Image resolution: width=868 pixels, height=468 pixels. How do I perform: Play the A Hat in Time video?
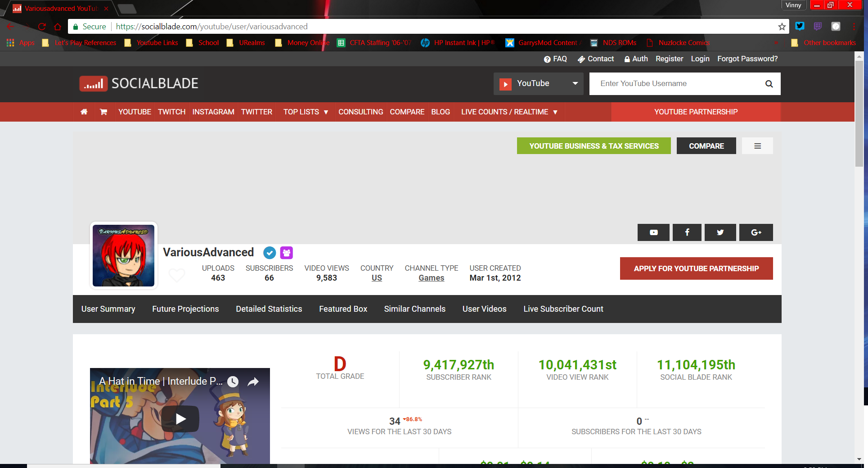pyautogui.click(x=180, y=419)
